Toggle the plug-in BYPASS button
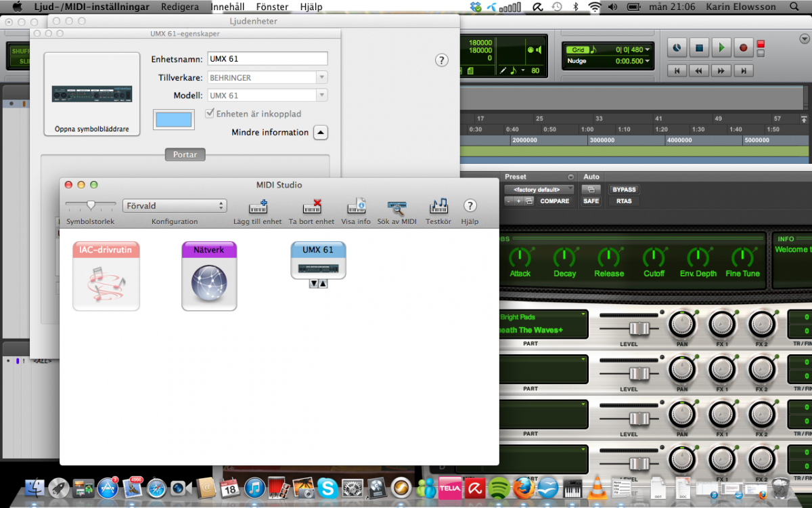This screenshot has width=812, height=508. (x=624, y=190)
